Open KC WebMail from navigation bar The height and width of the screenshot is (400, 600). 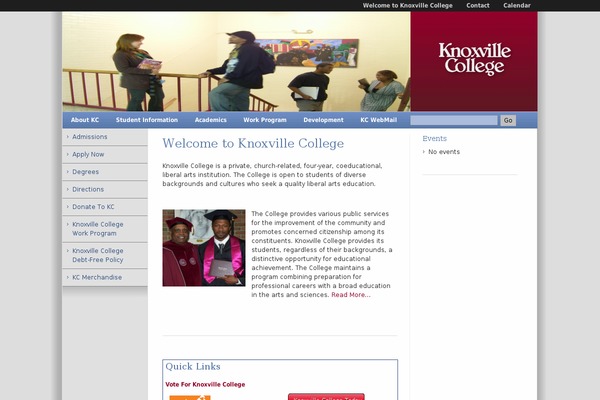click(378, 120)
